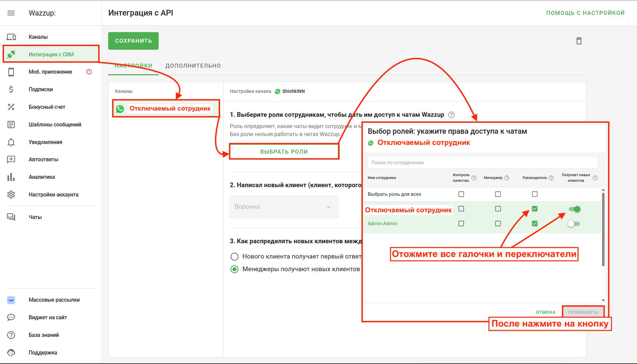
Task: Click the Select Roles button
Action: coord(284,152)
